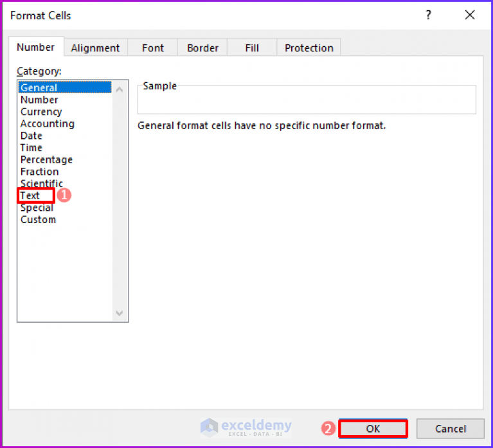
Task: Open help with the question mark icon
Action: [429, 15]
